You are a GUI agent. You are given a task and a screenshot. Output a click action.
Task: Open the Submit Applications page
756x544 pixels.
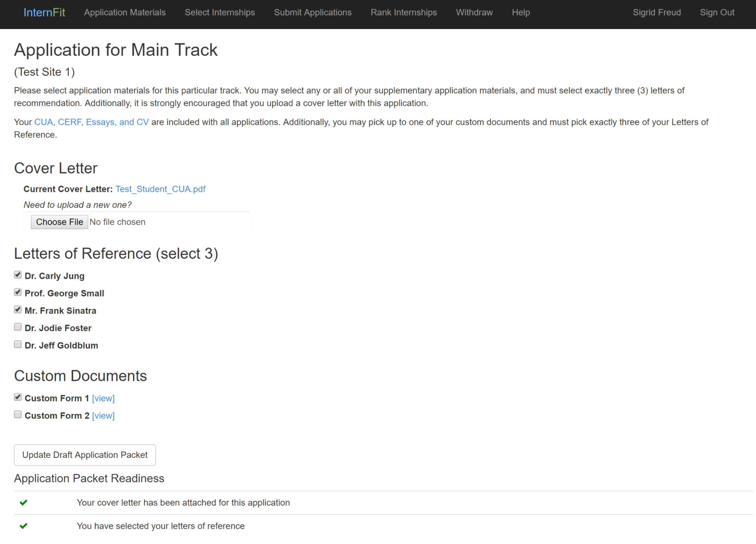point(313,13)
